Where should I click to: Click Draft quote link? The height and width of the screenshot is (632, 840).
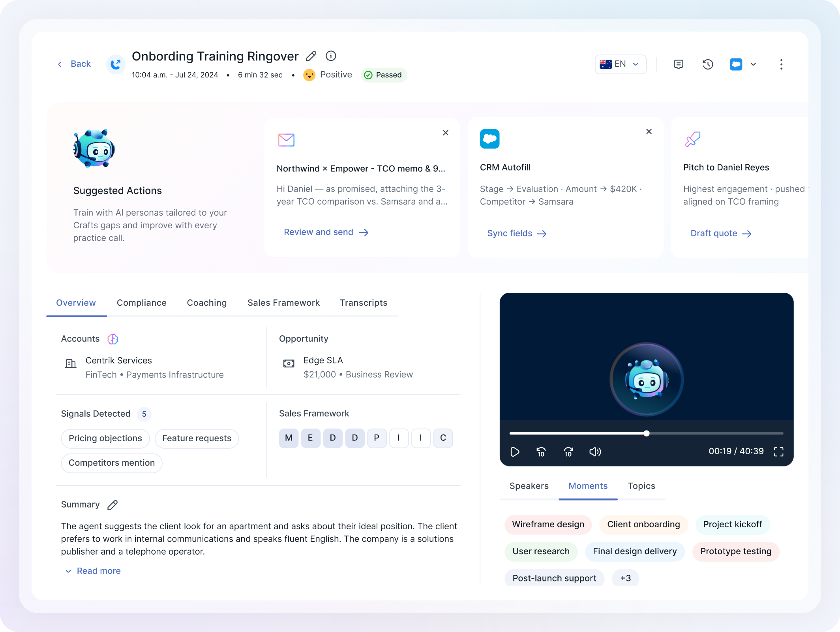pyautogui.click(x=721, y=233)
